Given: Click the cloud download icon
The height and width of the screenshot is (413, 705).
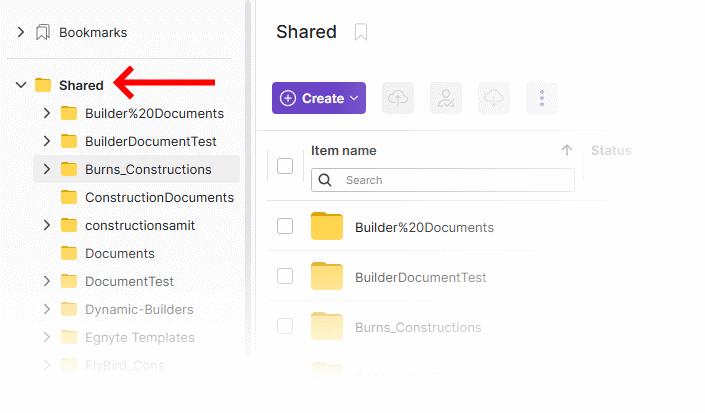Looking at the screenshot, I should [x=494, y=98].
